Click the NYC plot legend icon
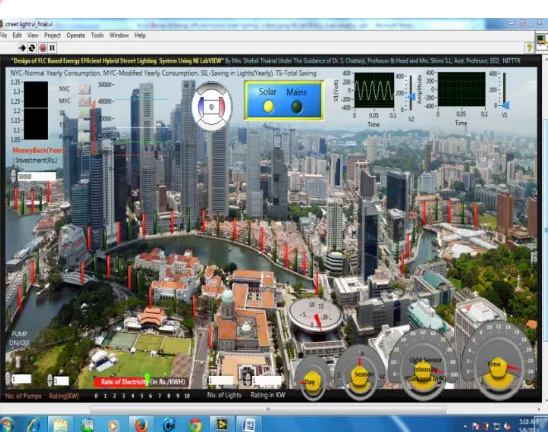This screenshot has width=548, height=432. click(84, 89)
